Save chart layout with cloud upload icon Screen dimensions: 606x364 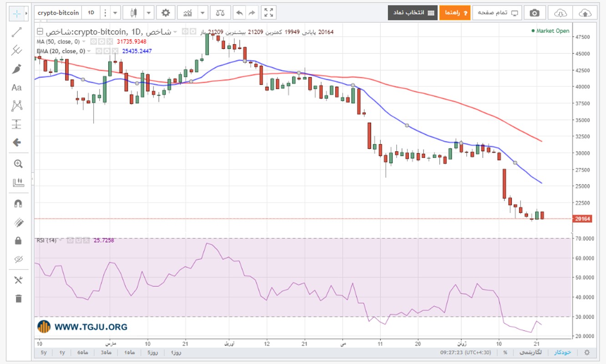pos(585,13)
